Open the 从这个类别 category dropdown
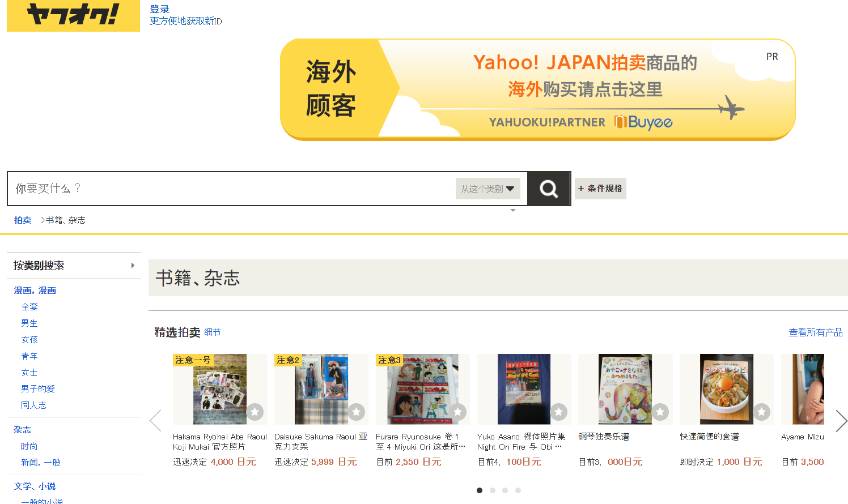This screenshot has height=504, width=848. (487, 189)
